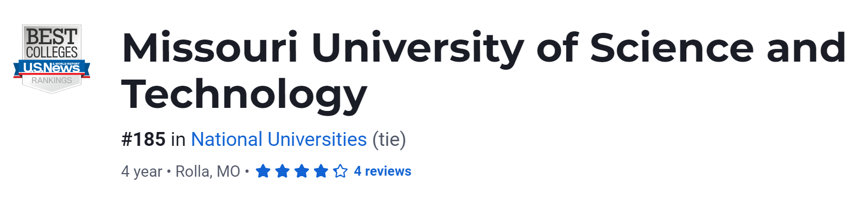Viewport: 868px width, 207px height.
Task: Click the U.S. News ribbon on badge
Action: point(51,68)
